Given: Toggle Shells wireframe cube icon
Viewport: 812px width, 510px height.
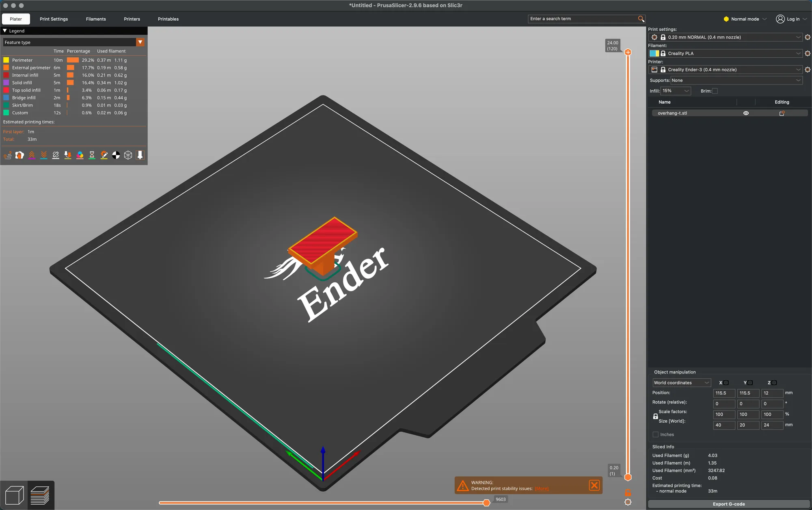Looking at the screenshot, I should [x=128, y=155].
